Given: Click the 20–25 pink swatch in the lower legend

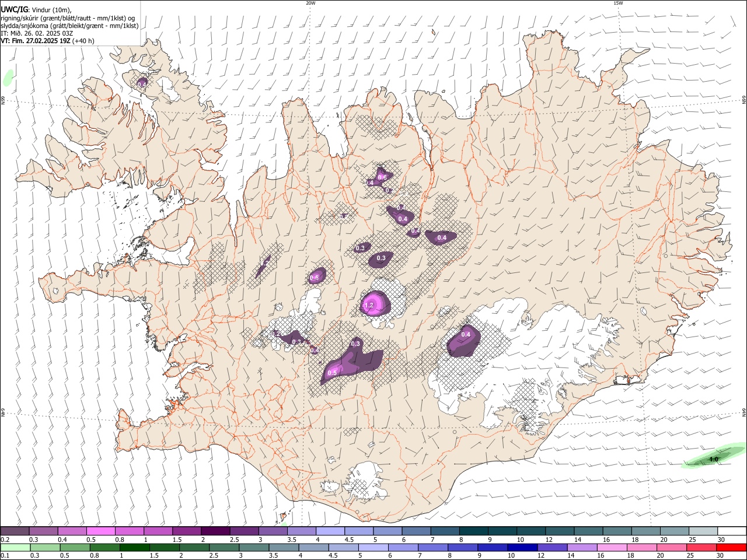Looking at the screenshot, I should tap(672, 548).
